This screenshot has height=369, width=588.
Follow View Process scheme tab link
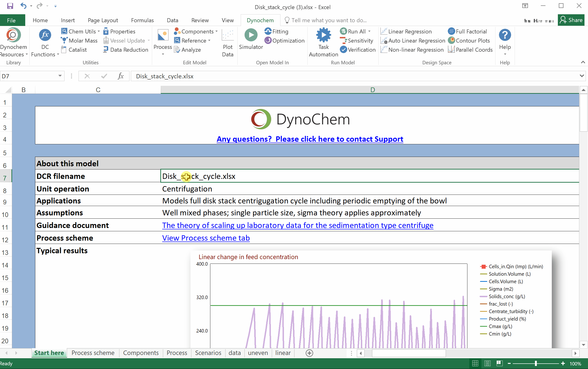[206, 238]
